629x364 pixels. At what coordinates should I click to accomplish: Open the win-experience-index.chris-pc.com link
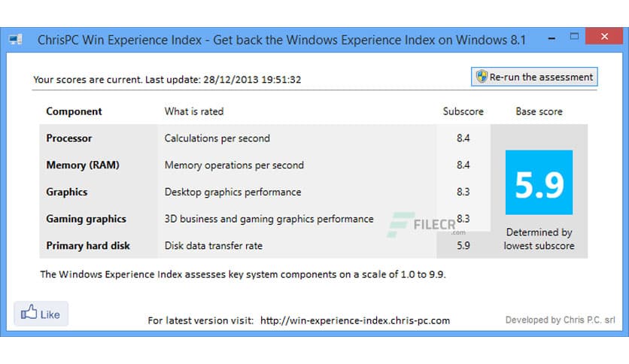(355, 320)
